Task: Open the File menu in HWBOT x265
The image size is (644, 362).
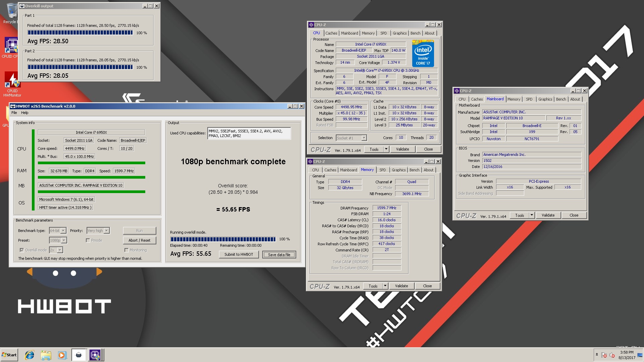Action: pos(14,113)
